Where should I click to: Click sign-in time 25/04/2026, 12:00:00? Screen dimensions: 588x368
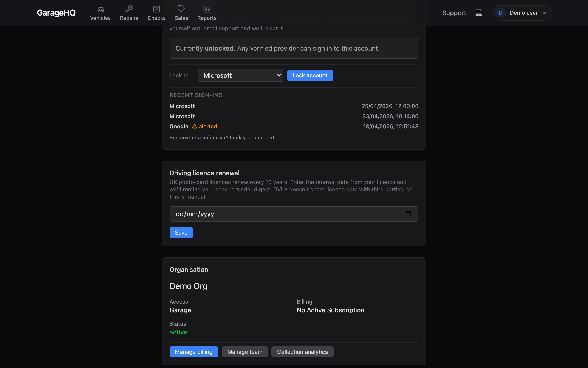tap(390, 106)
